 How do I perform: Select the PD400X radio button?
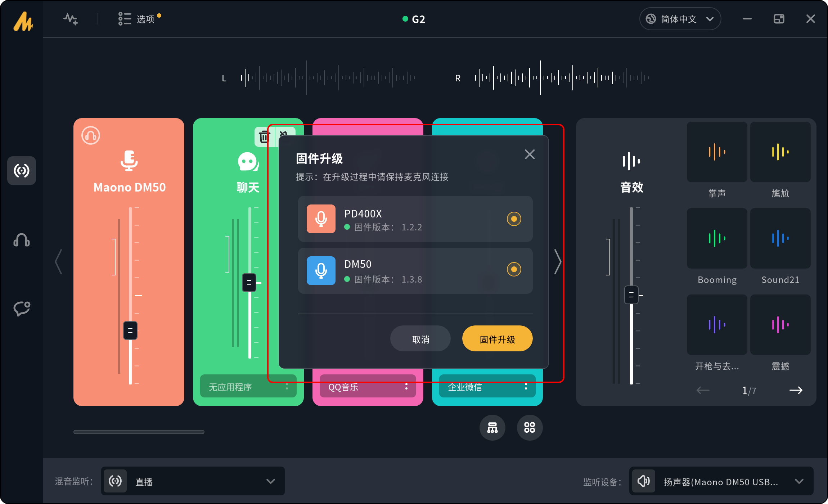[514, 219]
